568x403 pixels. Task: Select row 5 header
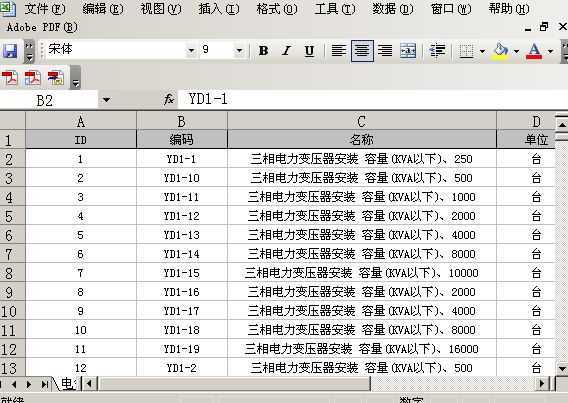[x=12, y=216]
